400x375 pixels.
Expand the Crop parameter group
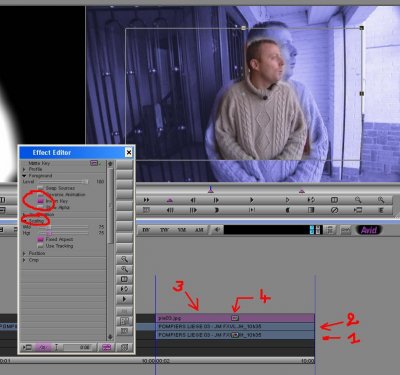(x=24, y=260)
